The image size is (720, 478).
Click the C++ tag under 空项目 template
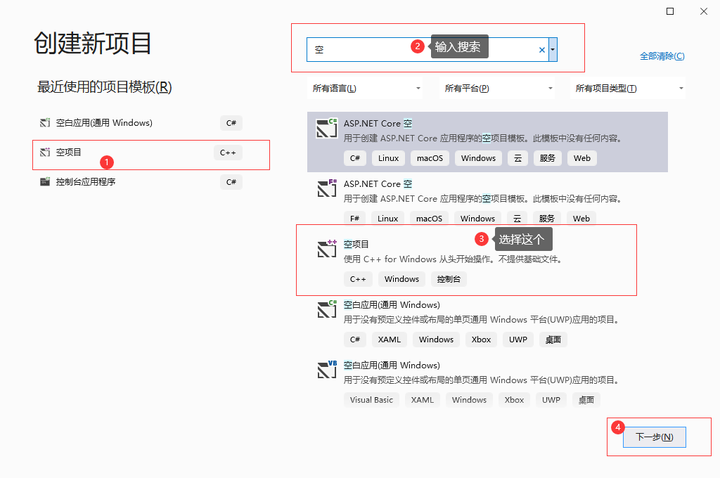pos(358,279)
